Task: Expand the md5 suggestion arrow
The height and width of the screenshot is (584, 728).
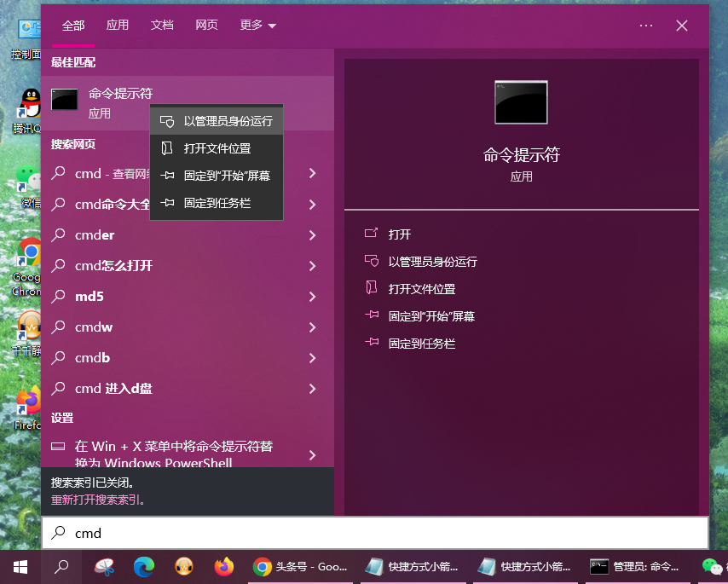Action: 313,297
